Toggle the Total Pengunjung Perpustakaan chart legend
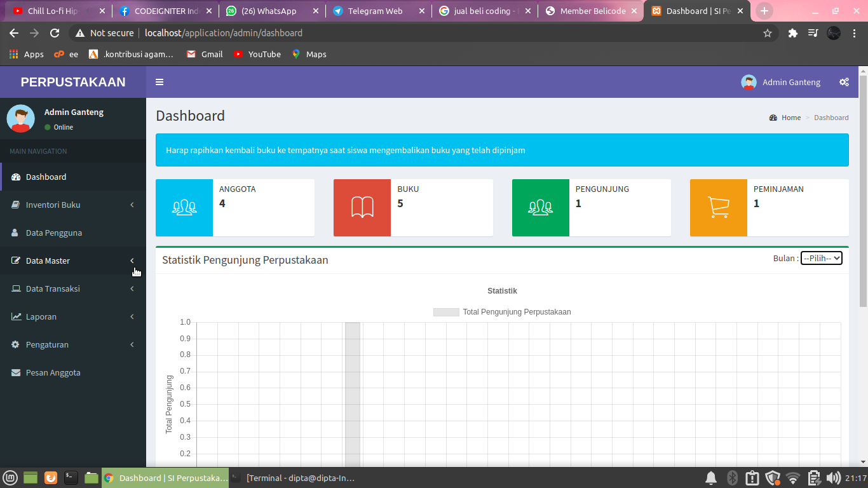868x488 pixels. click(x=502, y=312)
